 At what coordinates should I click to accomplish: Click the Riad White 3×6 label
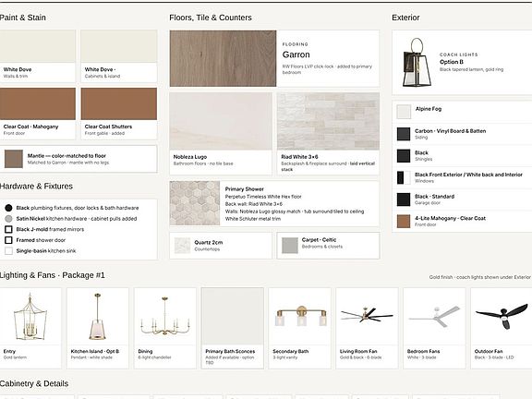(299, 157)
